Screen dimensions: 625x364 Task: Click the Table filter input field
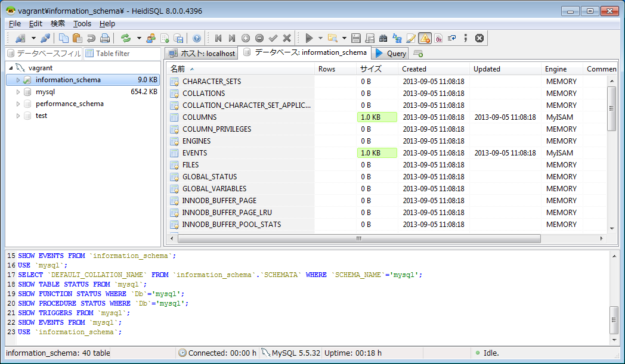(x=121, y=54)
